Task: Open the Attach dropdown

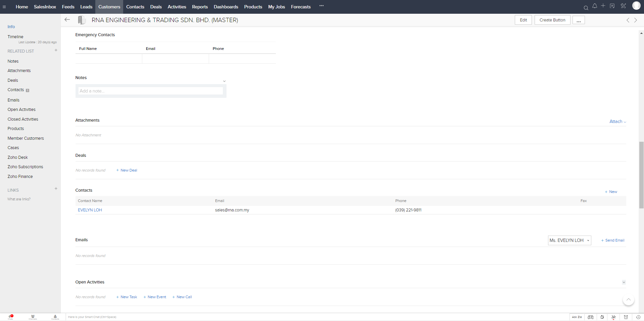Action: coord(617,122)
